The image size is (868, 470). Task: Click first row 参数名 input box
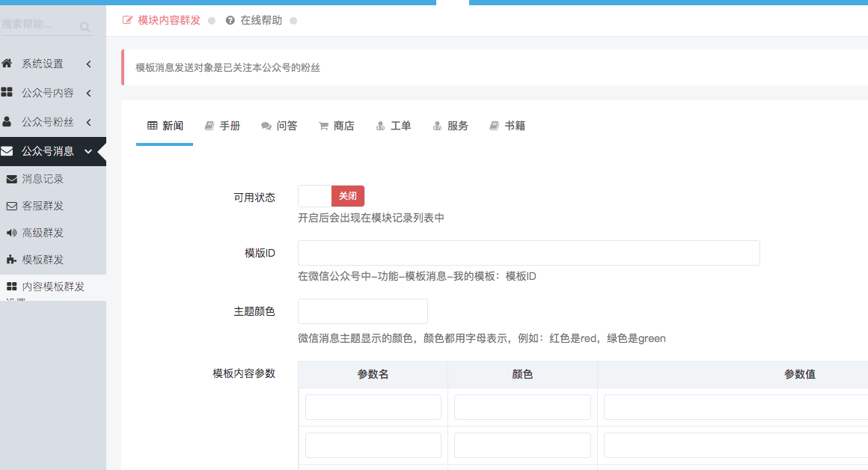pos(373,407)
